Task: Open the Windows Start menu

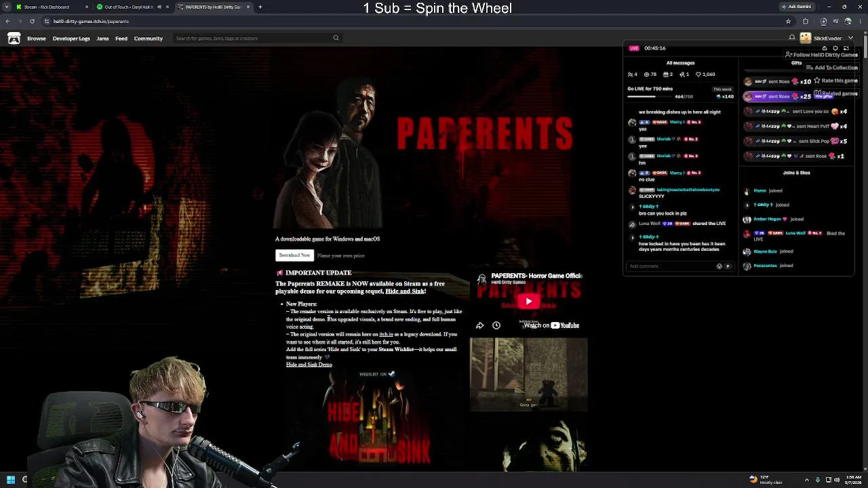Action: (11, 480)
